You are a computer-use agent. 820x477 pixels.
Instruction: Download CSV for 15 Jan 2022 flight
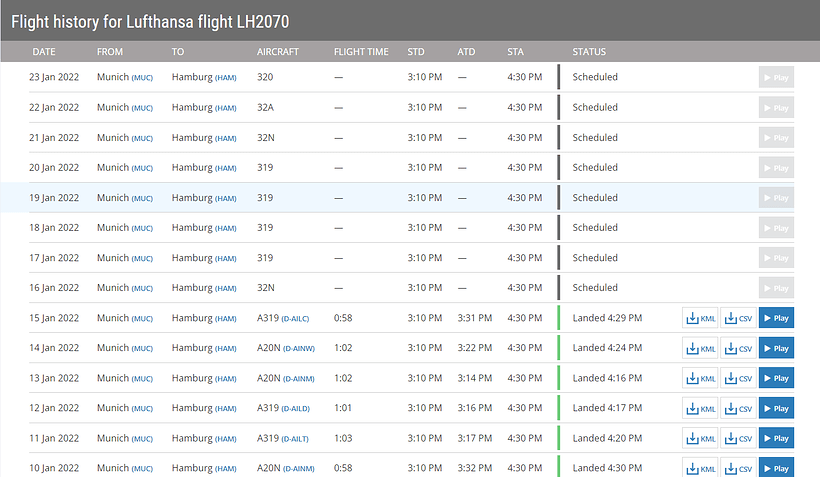[x=738, y=318]
